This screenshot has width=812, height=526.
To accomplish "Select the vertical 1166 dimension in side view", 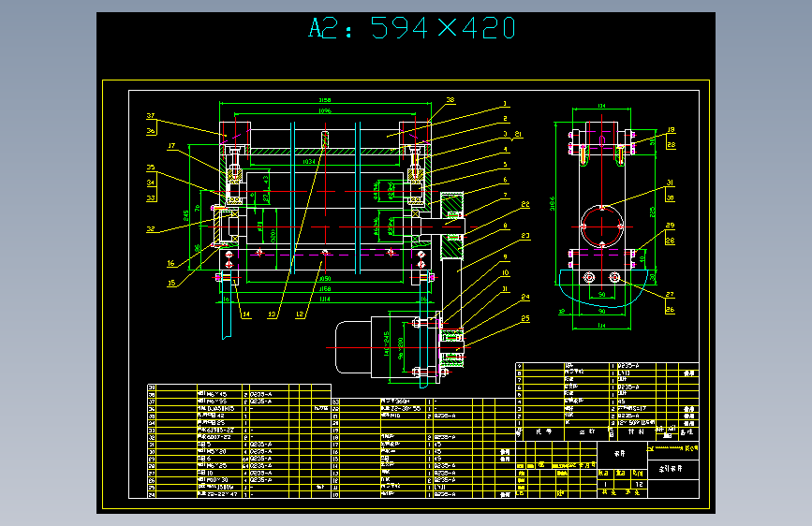I will tap(552, 203).
